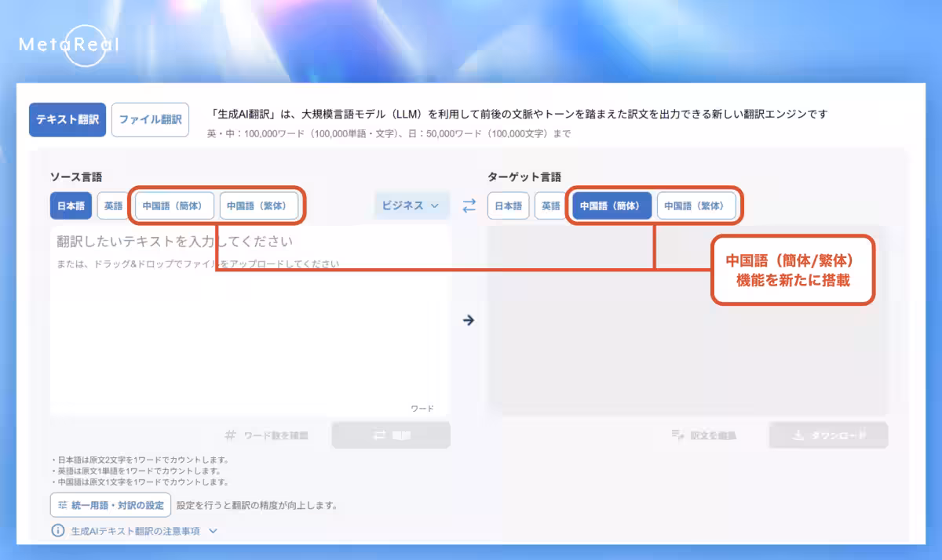Click the right arrow translate icon

[469, 320]
